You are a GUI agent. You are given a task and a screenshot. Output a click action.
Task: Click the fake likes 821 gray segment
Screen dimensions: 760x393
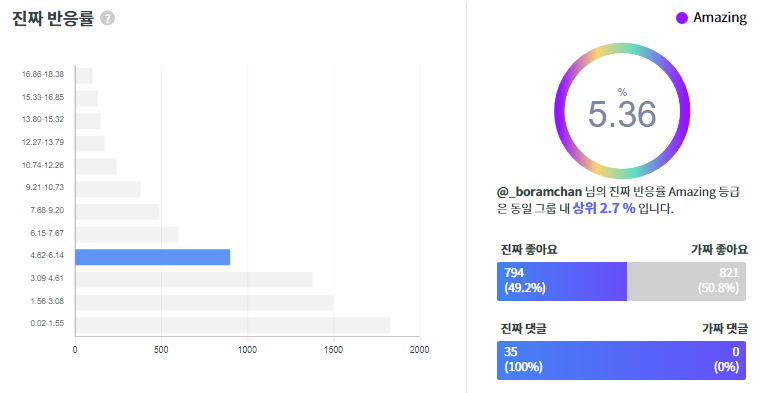click(686, 282)
